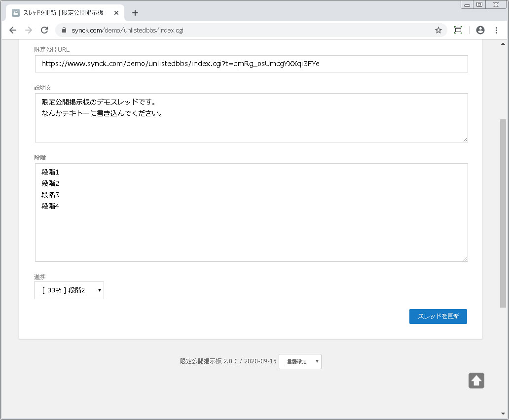The width and height of the screenshot is (509, 420).
Task: Click the 説明文 textarea resize handle
Action: pos(465,140)
